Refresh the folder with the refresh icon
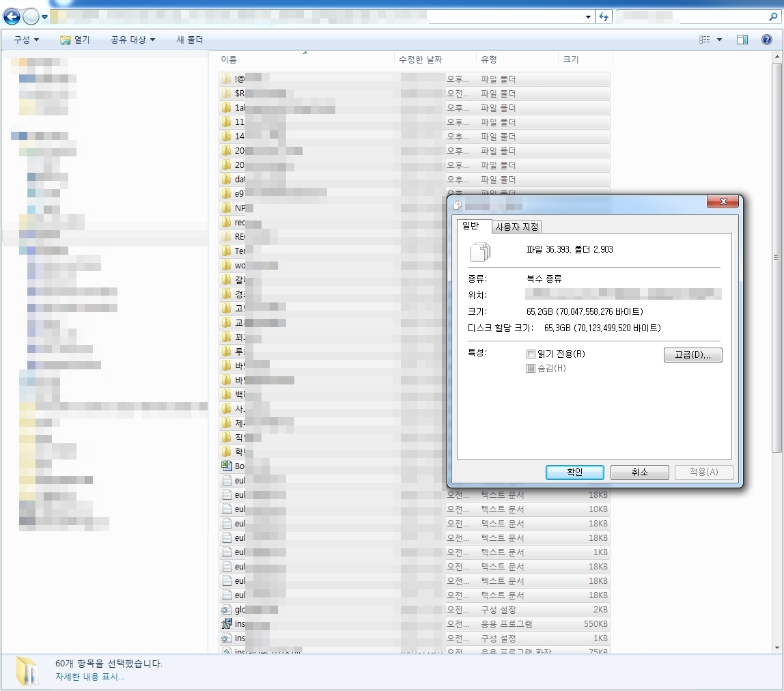784x691 pixels. pyautogui.click(x=604, y=17)
